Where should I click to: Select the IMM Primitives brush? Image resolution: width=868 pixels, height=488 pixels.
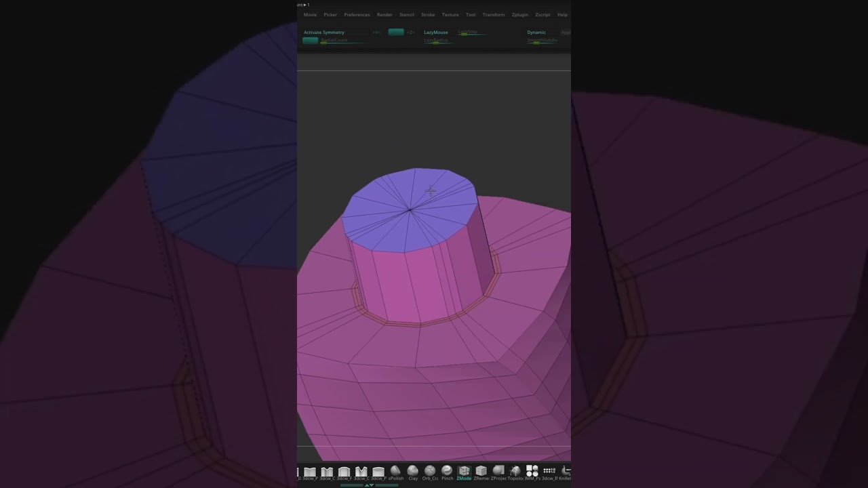pyautogui.click(x=532, y=471)
